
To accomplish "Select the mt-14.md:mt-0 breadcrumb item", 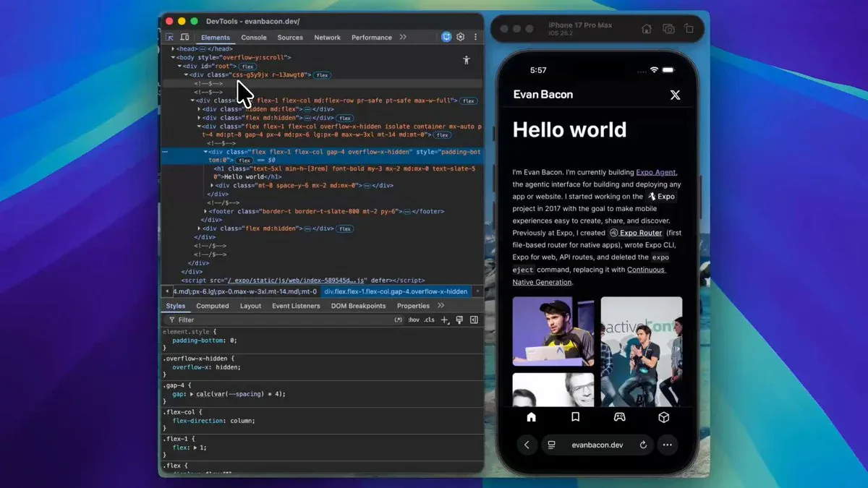I will coord(245,292).
